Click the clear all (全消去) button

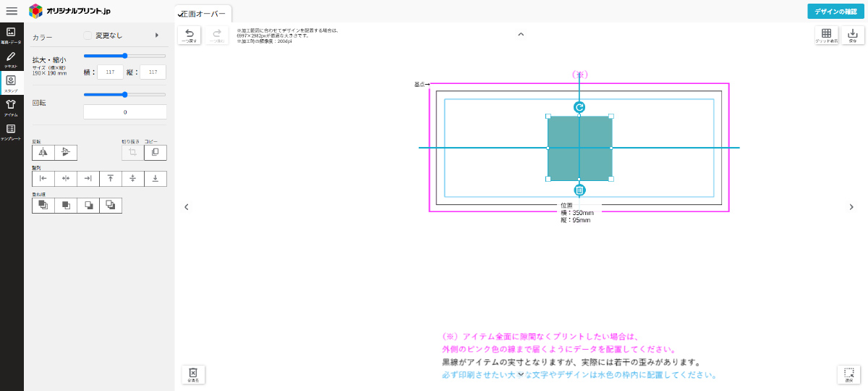tap(193, 374)
